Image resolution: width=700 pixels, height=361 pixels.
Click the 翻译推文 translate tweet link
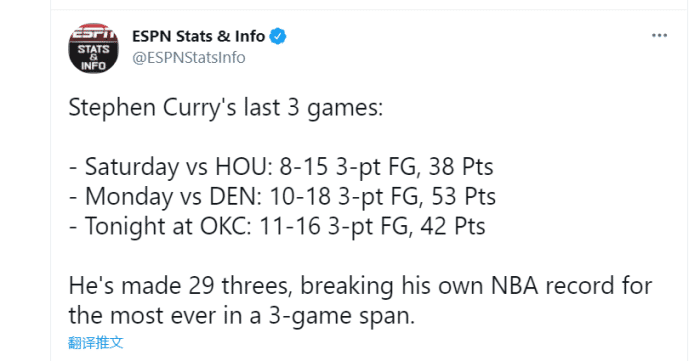(x=96, y=342)
